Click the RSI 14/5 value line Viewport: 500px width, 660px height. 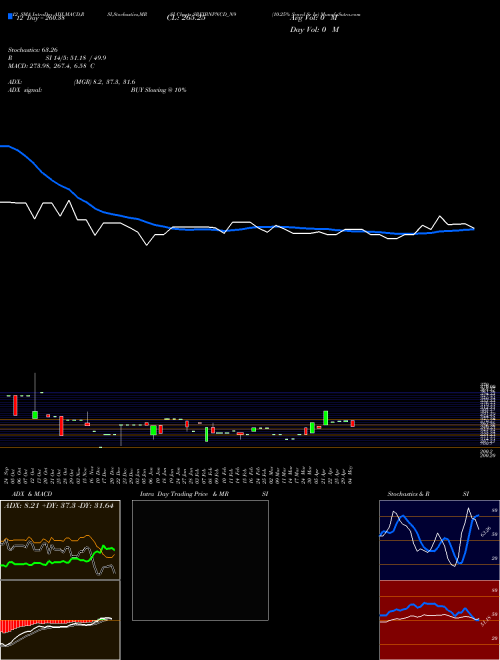56,58
